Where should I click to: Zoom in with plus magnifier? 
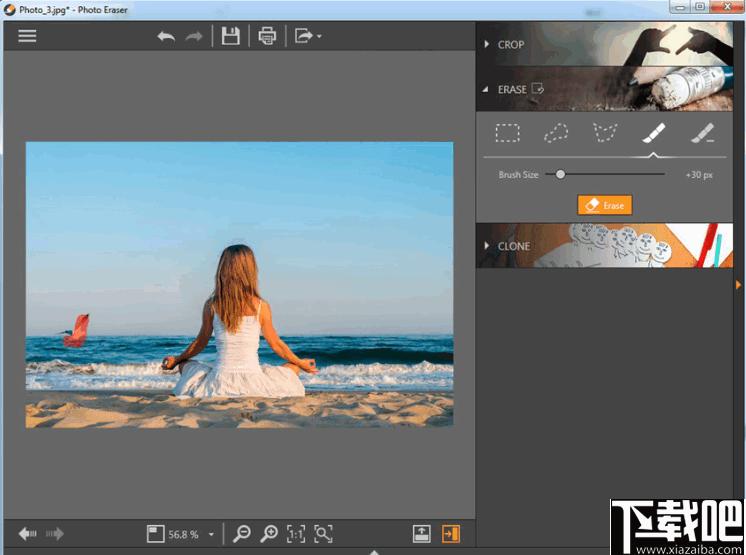pos(269,534)
